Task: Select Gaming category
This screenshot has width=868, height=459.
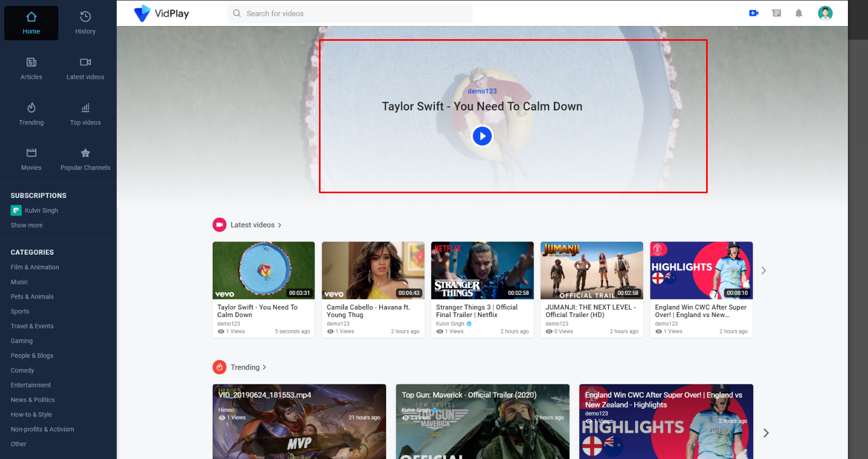Action: tap(22, 341)
